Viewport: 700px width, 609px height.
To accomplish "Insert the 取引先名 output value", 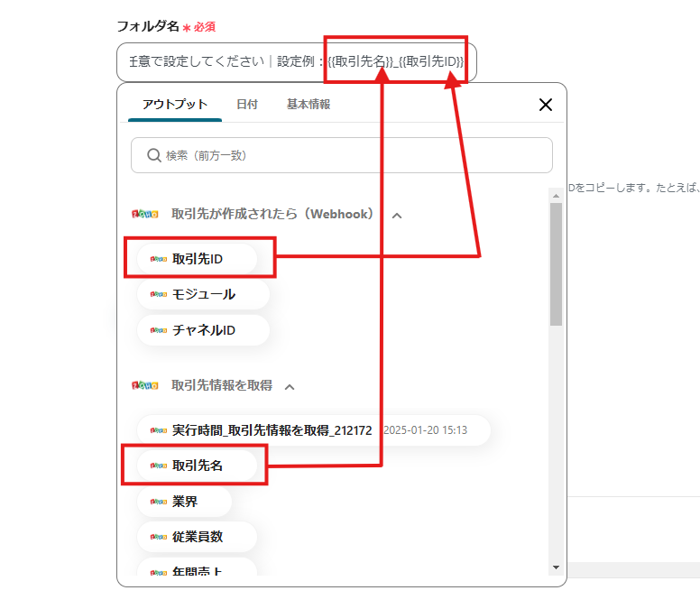I will pos(197,466).
